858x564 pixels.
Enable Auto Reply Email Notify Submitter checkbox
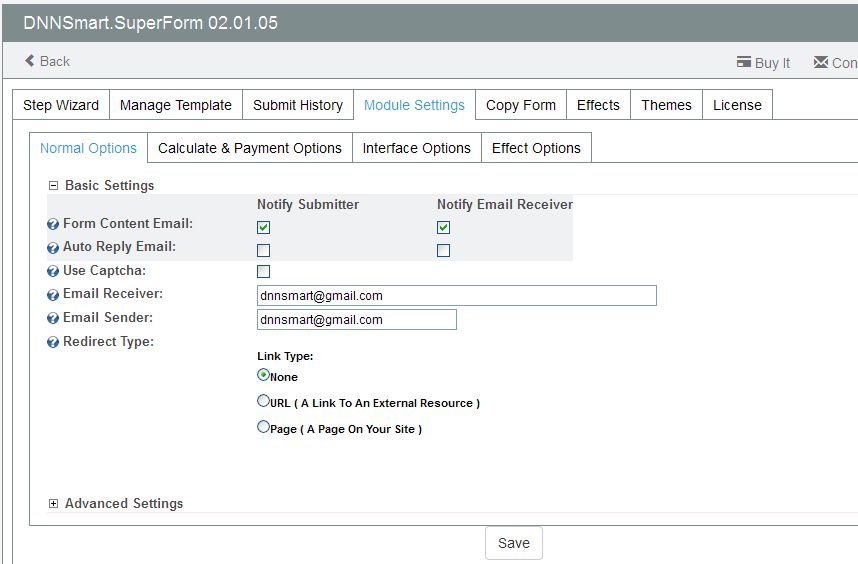264,251
